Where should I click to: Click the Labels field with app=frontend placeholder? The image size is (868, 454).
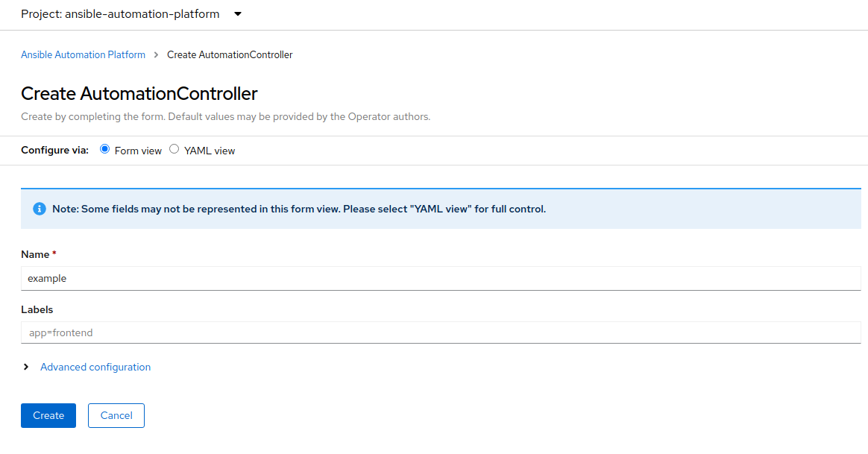point(441,332)
